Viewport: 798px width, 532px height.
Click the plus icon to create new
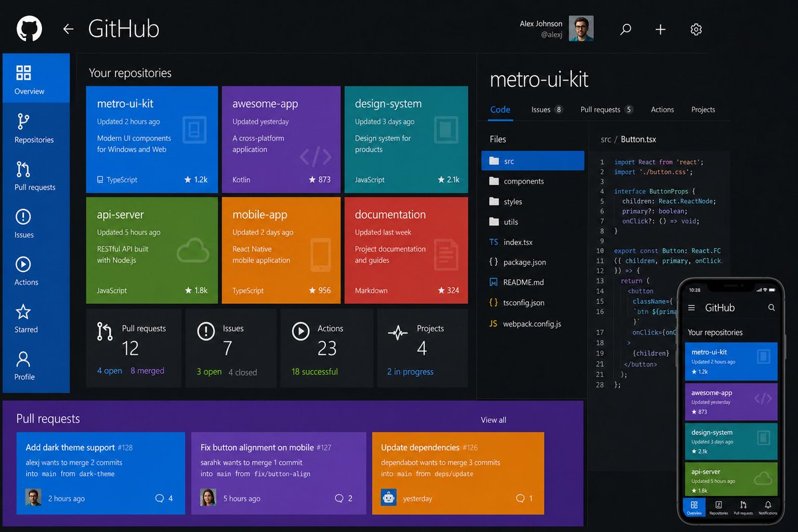click(660, 29)
